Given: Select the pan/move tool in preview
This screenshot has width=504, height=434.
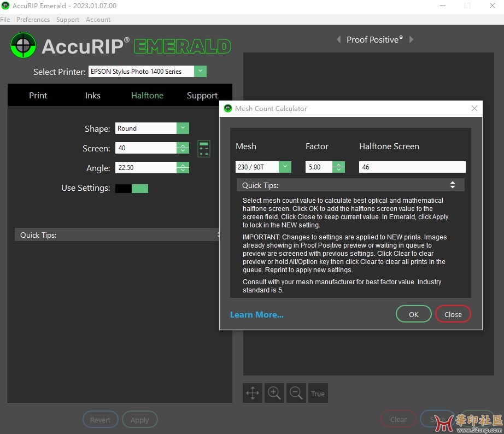Looking at the screenshot, I should pos(253,393).
